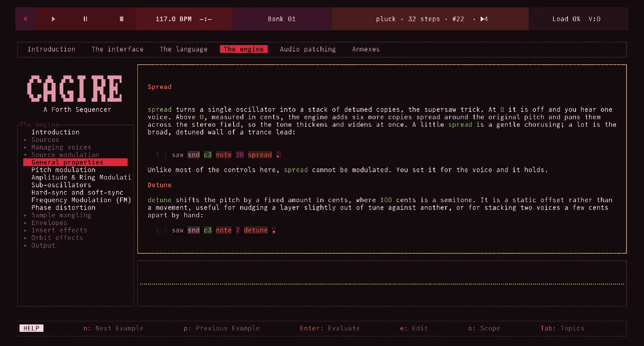Click the Spread heading
This screenshot has width=644, height=346.
(x=159, y=87)
